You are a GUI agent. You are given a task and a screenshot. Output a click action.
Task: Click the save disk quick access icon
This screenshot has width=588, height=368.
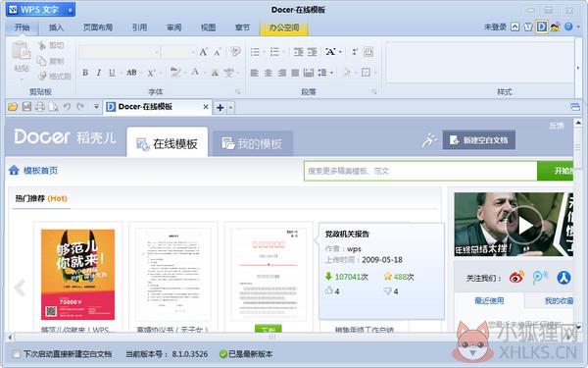[x=26, y=107]
